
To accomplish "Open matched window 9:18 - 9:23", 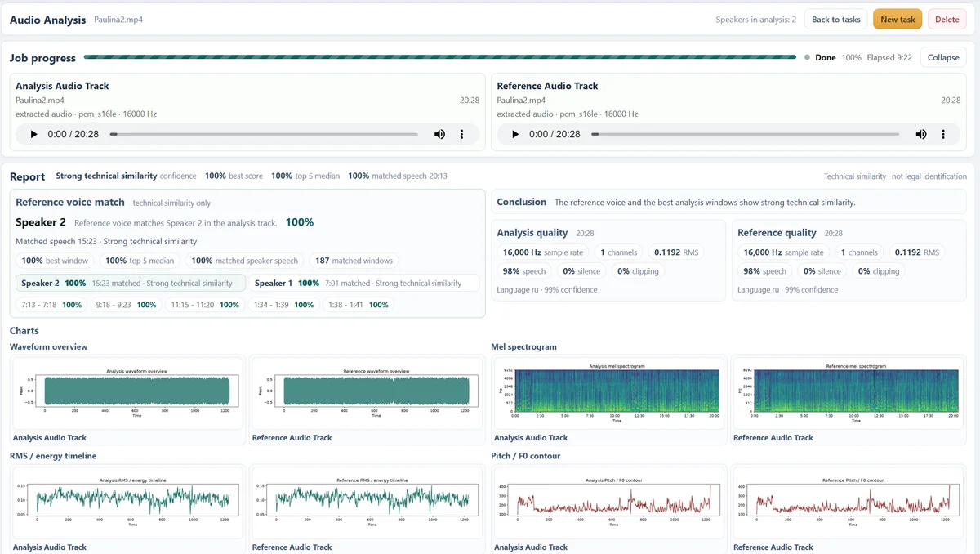I will [x=126, y=305].
